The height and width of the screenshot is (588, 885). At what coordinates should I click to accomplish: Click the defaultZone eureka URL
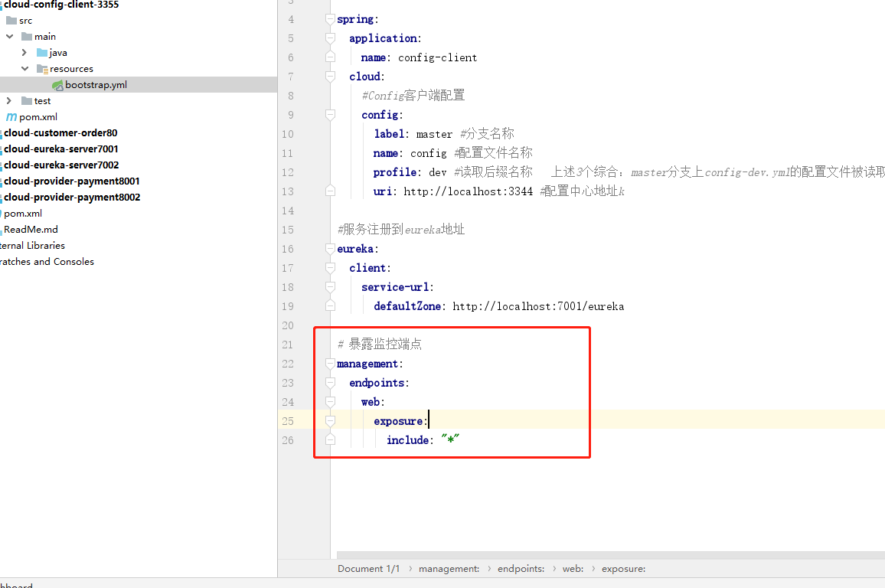pos(538,306)
